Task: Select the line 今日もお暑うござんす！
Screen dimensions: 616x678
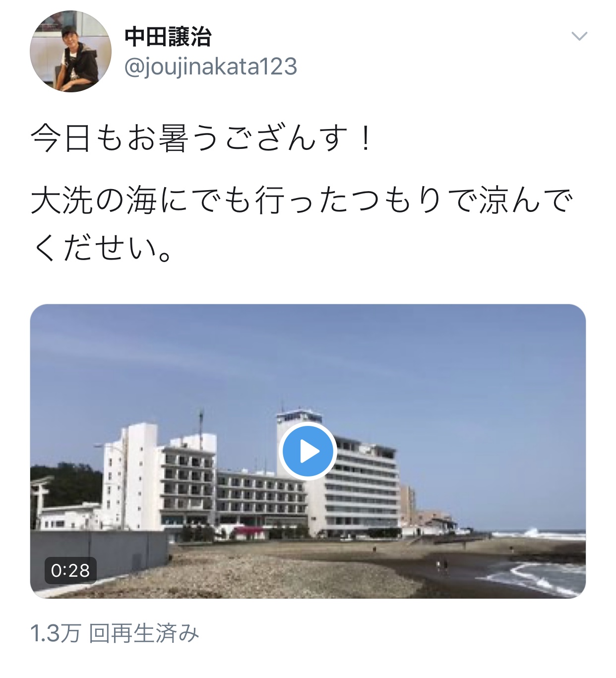Action: [202, 138]
